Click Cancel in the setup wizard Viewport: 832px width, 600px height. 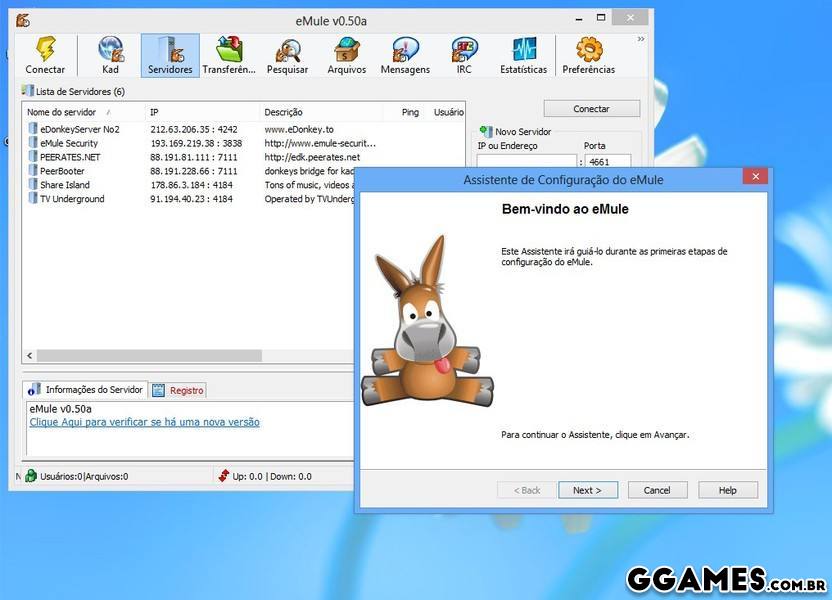pos(657,490)
